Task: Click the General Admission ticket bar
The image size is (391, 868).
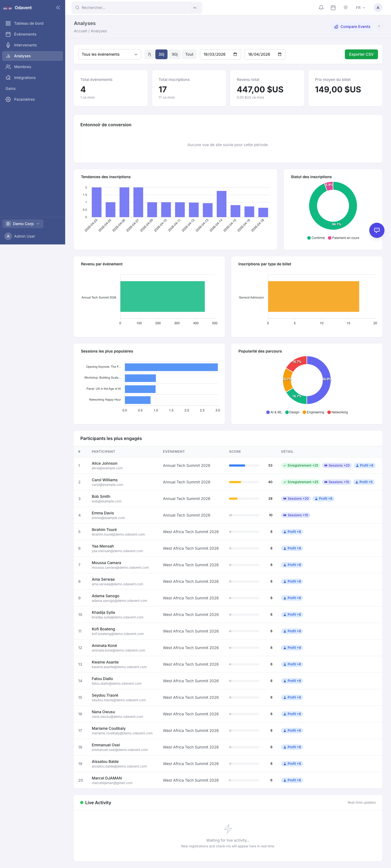Action: tap(314, 297)
